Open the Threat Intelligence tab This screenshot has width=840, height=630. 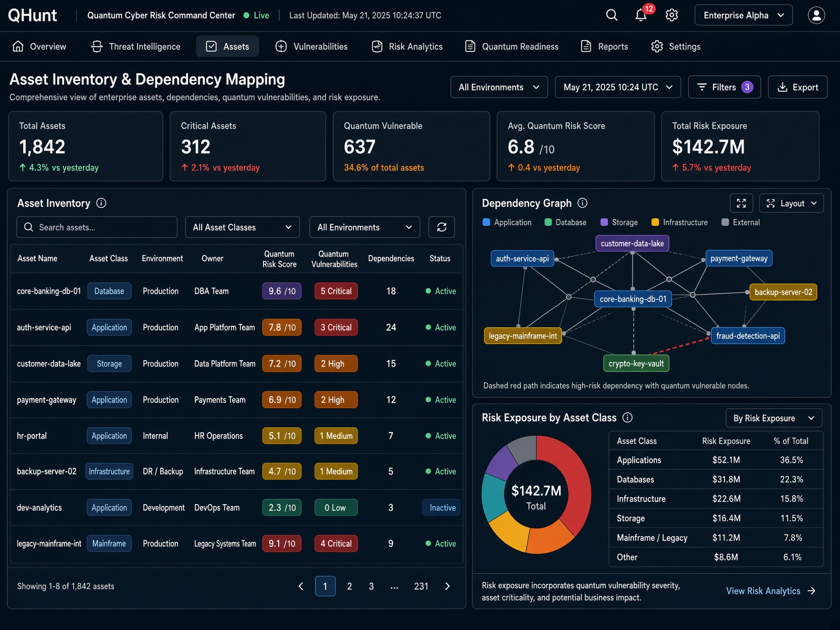pos(136,47)
